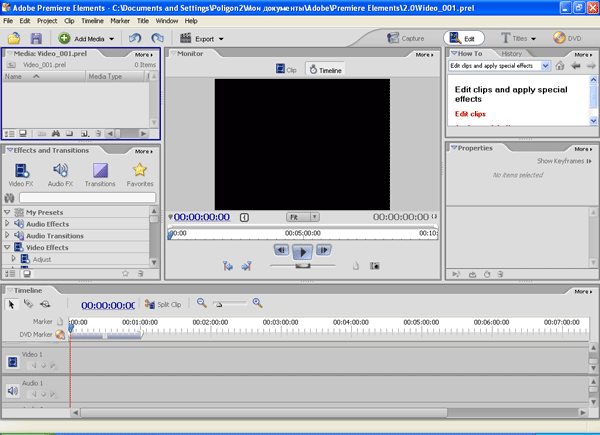The image size is (600, 435).
Task: Open the How To topic dropdown
Action: pos(545,66)
